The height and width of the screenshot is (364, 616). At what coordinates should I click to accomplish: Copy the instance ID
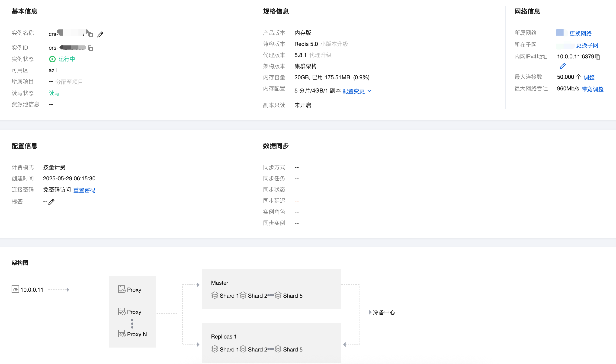coord(90,48)
